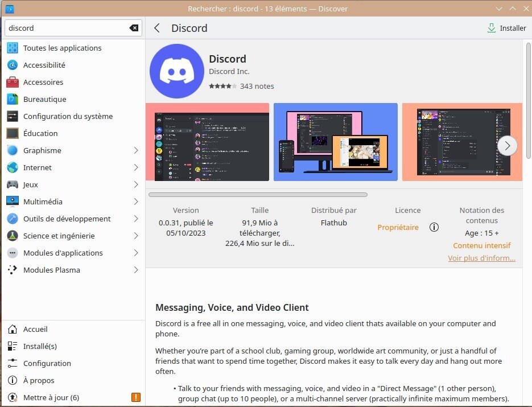The width and height of the screenshot is (532, 407).
Task: Click the update warning badge icon
Action: 135,397
